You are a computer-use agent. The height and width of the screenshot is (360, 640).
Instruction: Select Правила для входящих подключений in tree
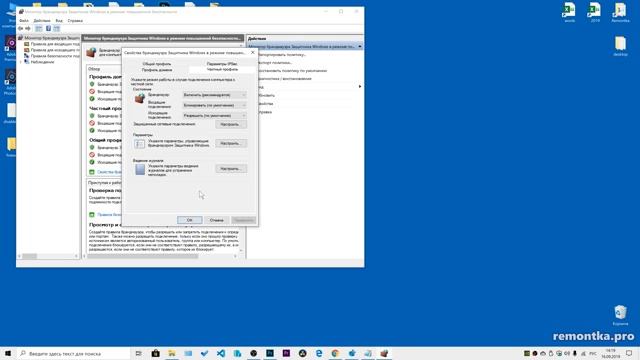click(52, 44)
